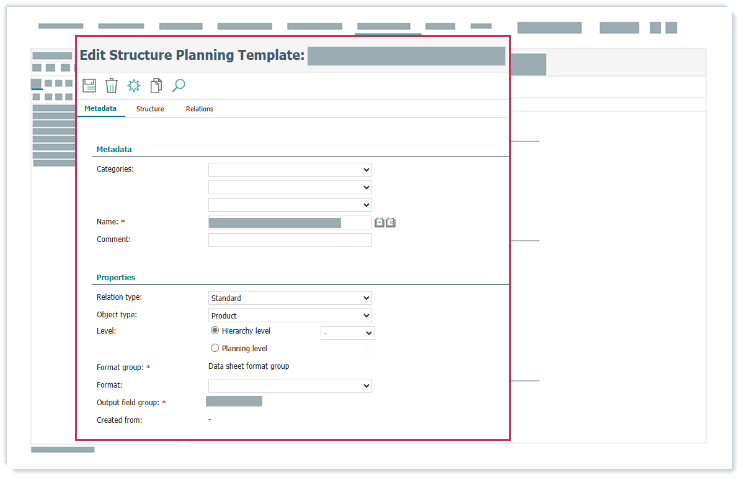Click the first small icon beside Name field
Image resolution: width=742 pixels, height=479 pixels.
tap(380, 222)
